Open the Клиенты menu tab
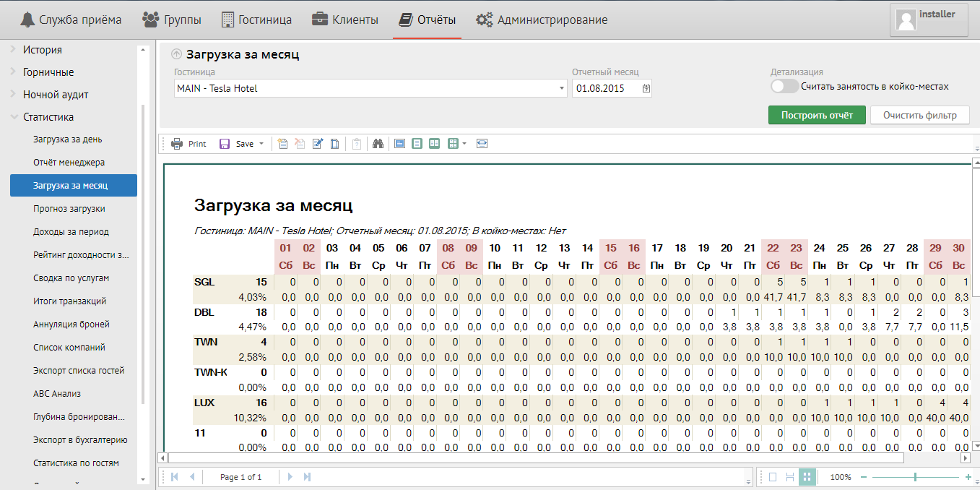Image resolution: width=980 pixels, height=490 pixels. [x=345, y=20]
